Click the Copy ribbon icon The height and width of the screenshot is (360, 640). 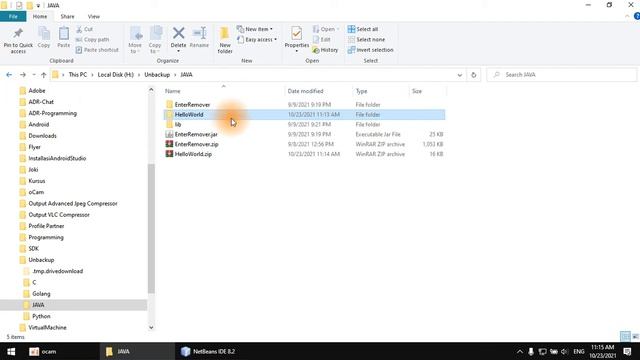click(44, 38)
